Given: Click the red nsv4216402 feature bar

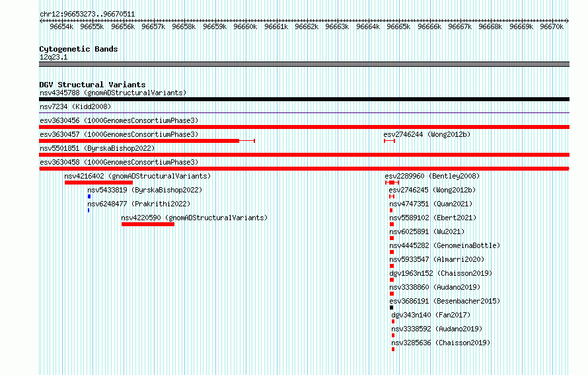Looking at the screenshot, I should 98,183.
